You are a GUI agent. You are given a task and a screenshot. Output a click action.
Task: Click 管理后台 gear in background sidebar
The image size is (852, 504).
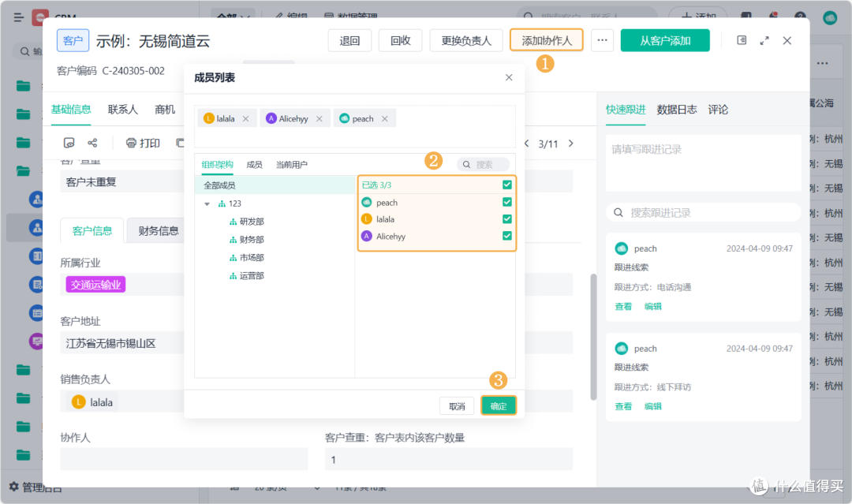[x=14, y=487]
